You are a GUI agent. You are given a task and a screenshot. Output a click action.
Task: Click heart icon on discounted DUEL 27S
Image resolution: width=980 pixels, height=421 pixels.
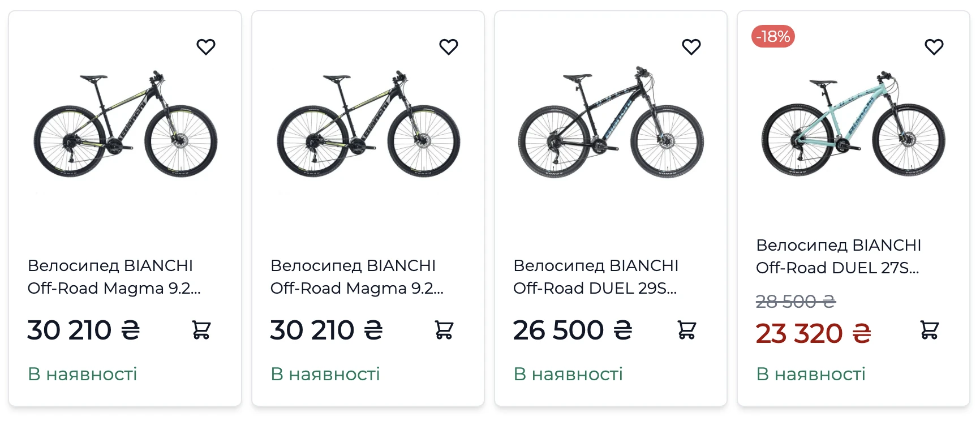934,47
